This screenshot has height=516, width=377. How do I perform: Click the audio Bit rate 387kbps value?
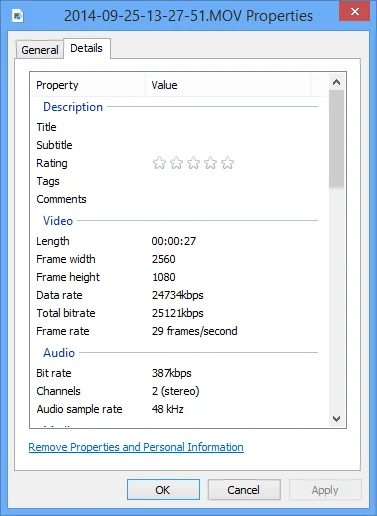(172, 373)
